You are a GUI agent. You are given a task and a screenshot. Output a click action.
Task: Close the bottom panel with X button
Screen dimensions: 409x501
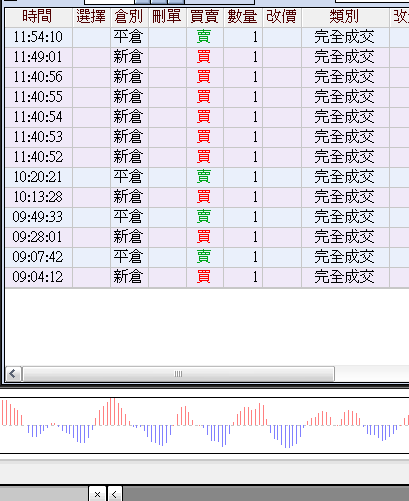97,494
